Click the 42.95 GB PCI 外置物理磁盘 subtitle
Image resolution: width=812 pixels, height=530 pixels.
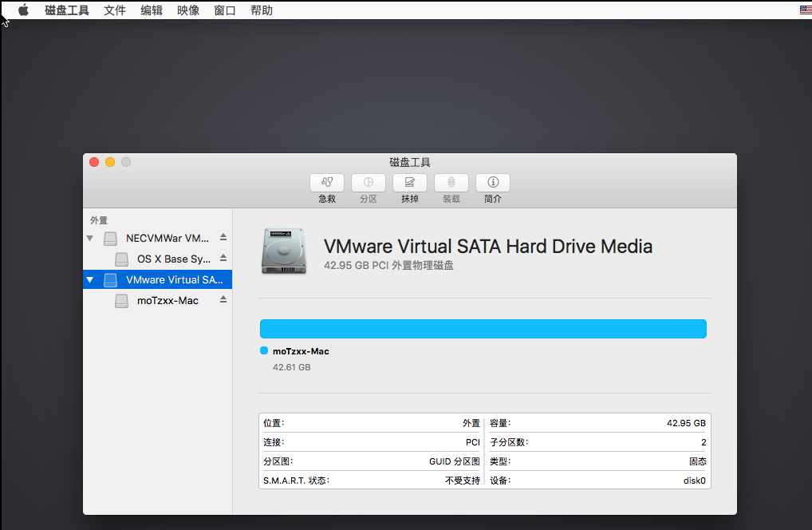pos(389,265)
